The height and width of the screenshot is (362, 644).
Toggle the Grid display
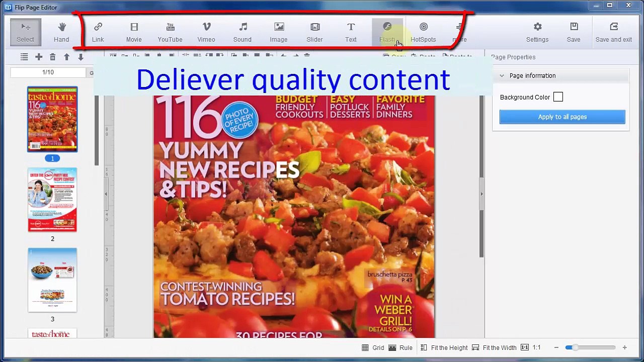point(373,347)
